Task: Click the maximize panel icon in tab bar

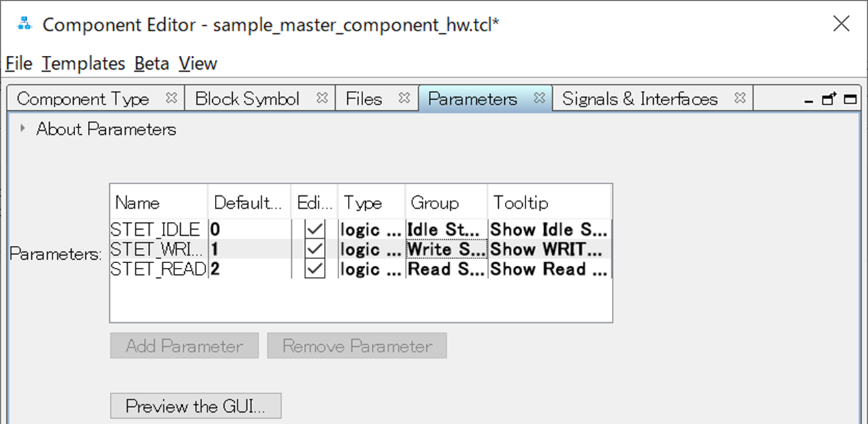Action: [850, 100]
